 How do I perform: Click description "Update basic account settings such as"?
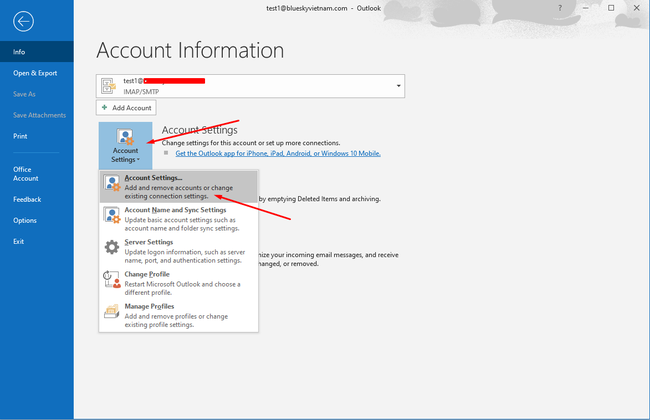(180, 220)
